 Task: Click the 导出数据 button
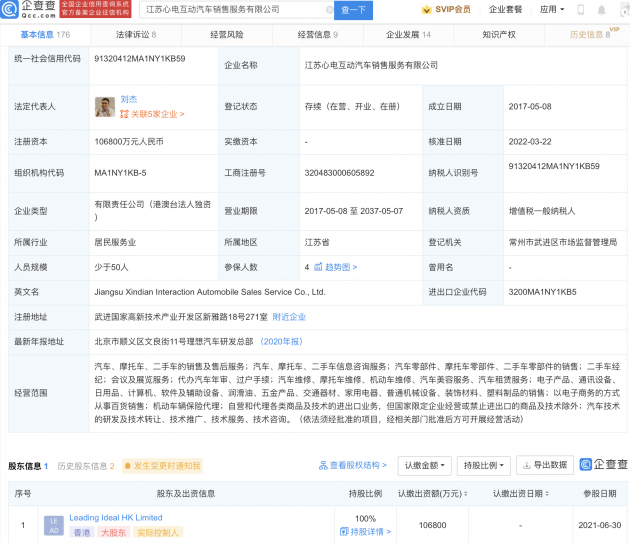coord(545,465)
